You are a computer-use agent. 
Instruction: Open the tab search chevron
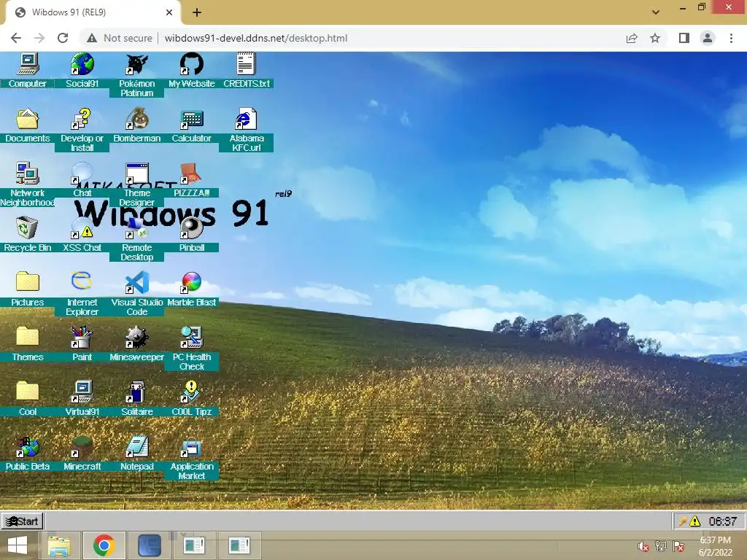(x=656, y=12)
